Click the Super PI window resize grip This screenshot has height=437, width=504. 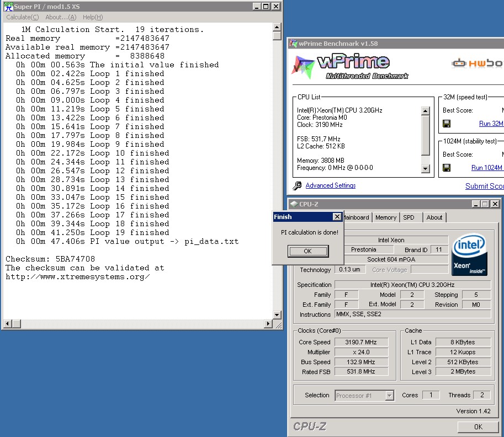pos(278,325)
